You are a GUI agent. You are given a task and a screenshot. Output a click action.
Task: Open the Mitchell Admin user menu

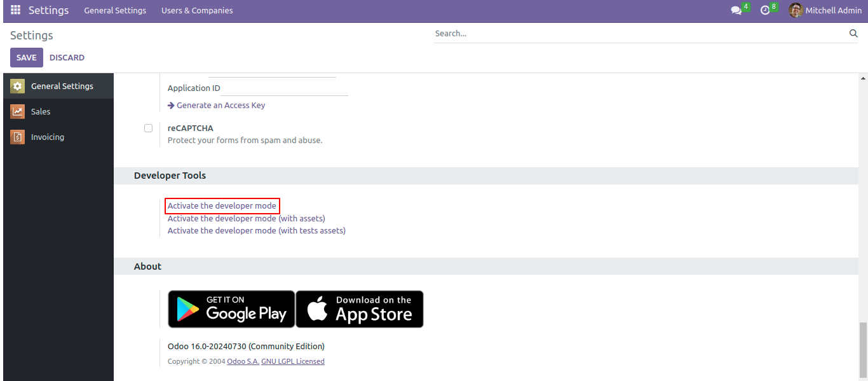click(833, 11)
